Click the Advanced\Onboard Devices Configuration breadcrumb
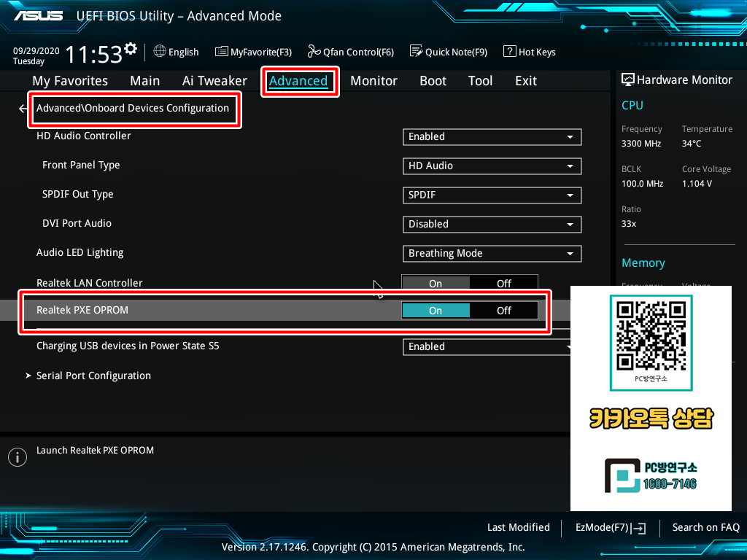The width and height of the screenshot is (747, 560). (x=133, y=108)
